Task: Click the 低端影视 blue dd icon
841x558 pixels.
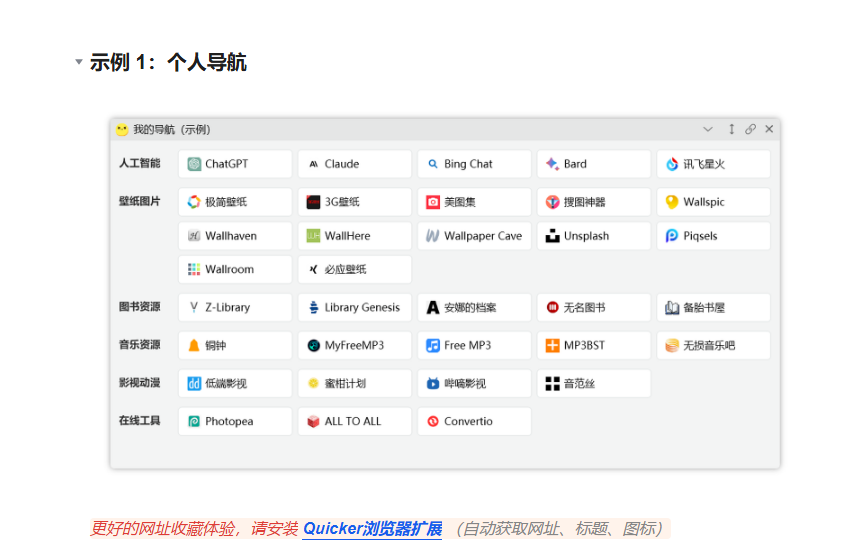Action: coord(194,383)
